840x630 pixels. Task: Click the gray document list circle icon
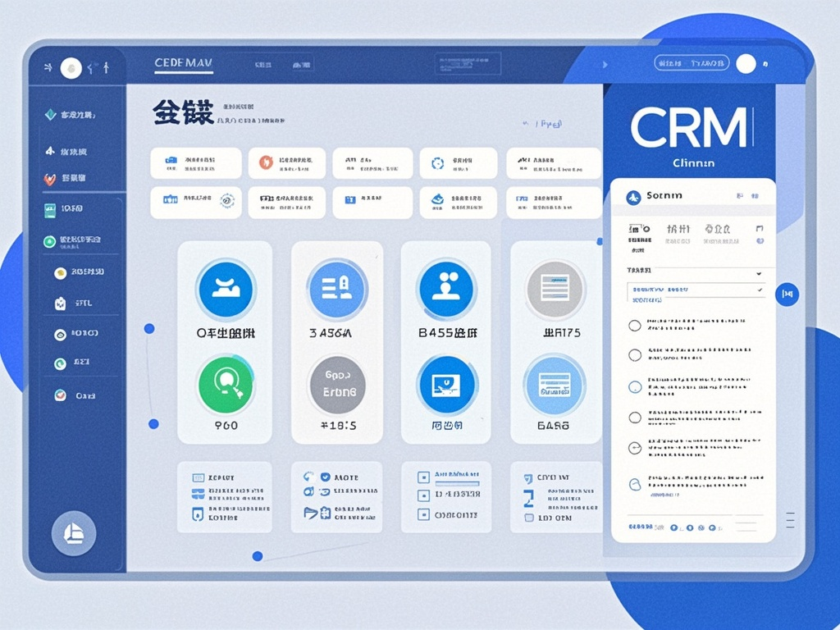click(555, 290)
